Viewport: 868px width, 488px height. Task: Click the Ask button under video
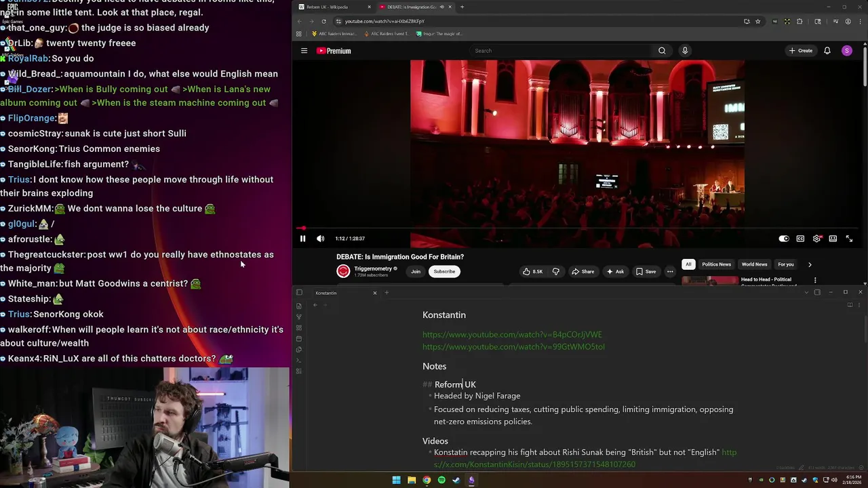pyautogui.click(x=615, y=272)
